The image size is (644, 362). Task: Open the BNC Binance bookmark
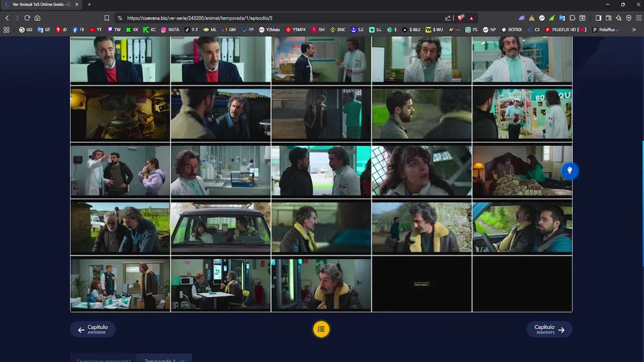click(x=338, y=30)
